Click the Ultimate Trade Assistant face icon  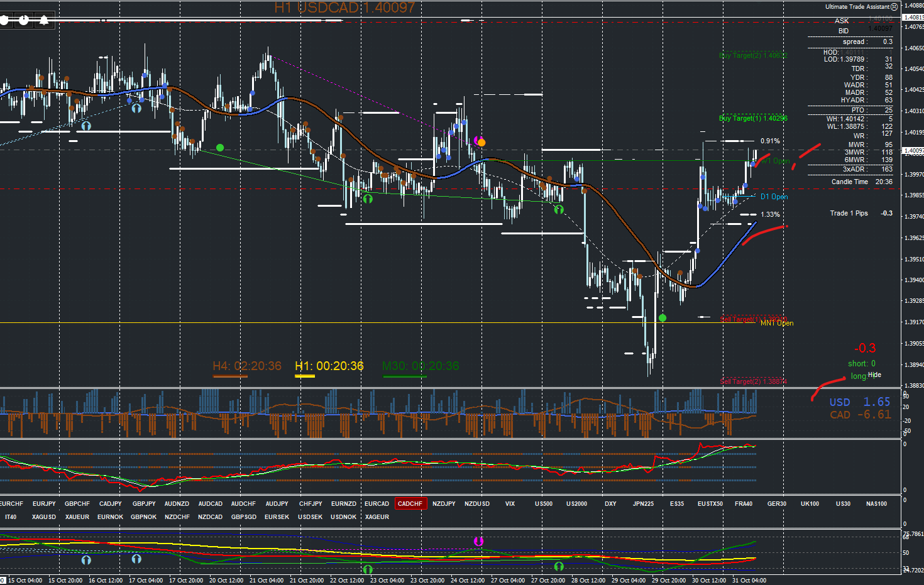point(894,7)
